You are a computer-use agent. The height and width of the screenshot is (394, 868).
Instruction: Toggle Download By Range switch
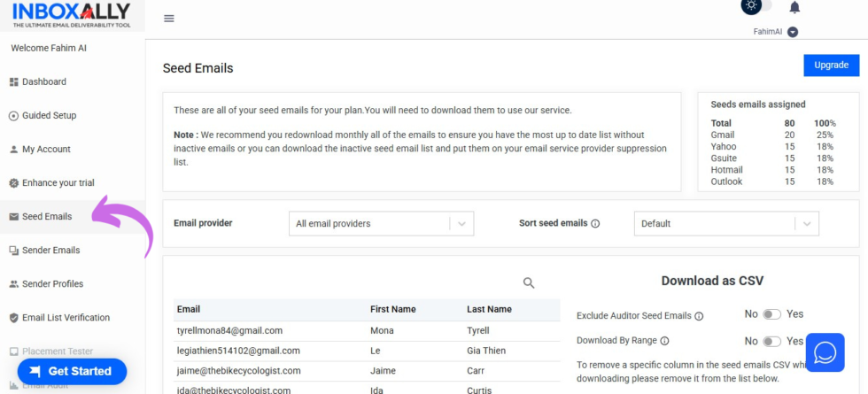(x=771, y=342)
